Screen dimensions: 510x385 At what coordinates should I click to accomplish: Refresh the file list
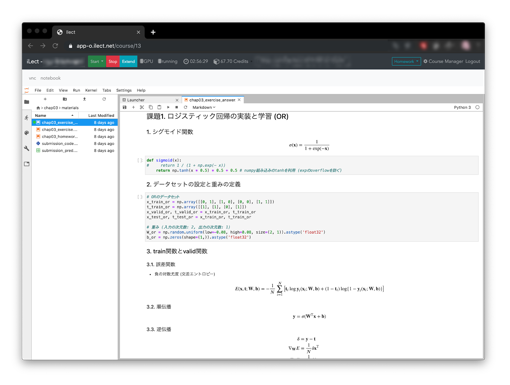tap(104, 99)
